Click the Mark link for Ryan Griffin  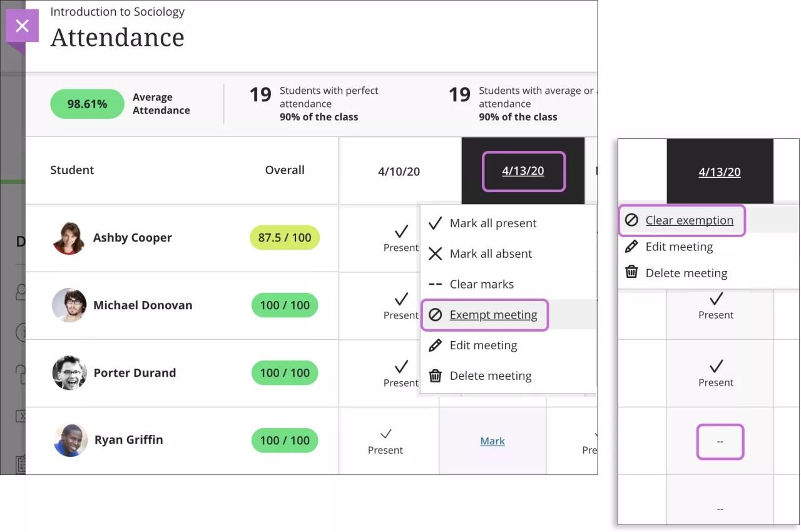tap(492, 441)
